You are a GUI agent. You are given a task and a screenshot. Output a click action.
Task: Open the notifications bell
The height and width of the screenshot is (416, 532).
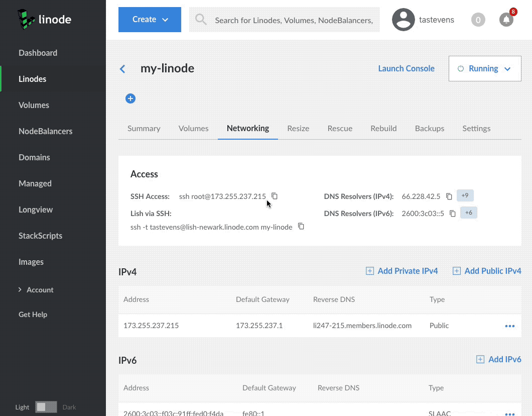pos(506,20)
